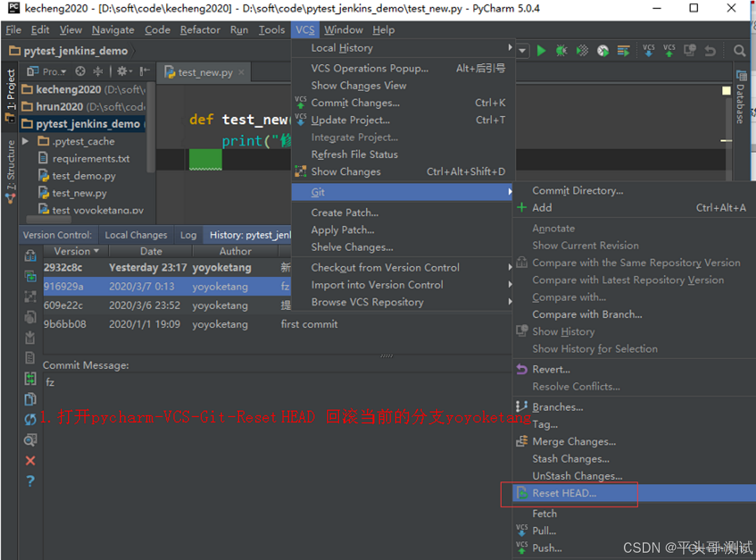Choose Commit Changes... in VCS menu
The width and height of the screenshot is (756, 560).
pos(403,103)
